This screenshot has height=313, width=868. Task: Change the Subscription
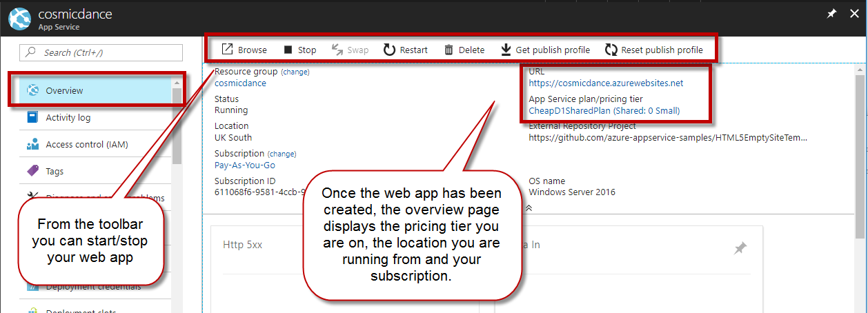[282, 154]
